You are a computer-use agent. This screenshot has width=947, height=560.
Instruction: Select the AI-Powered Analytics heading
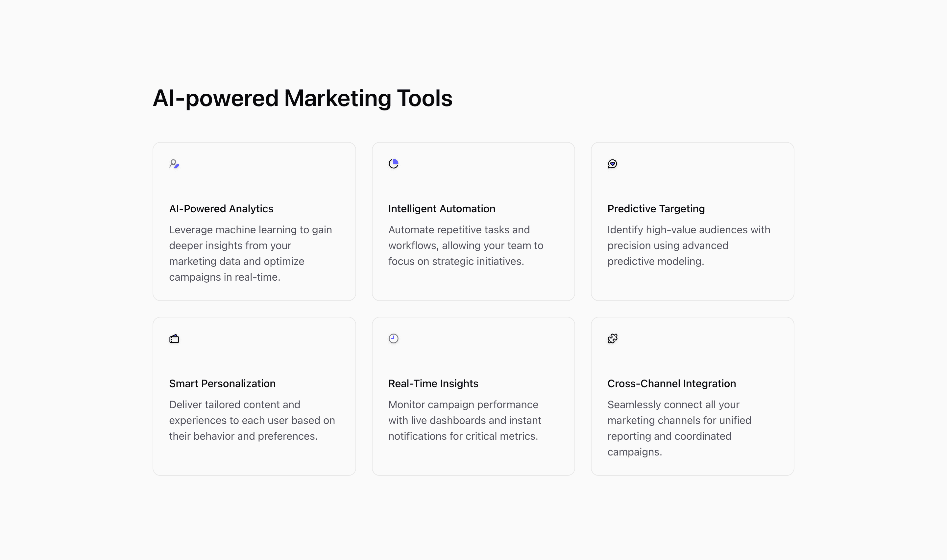221,209
